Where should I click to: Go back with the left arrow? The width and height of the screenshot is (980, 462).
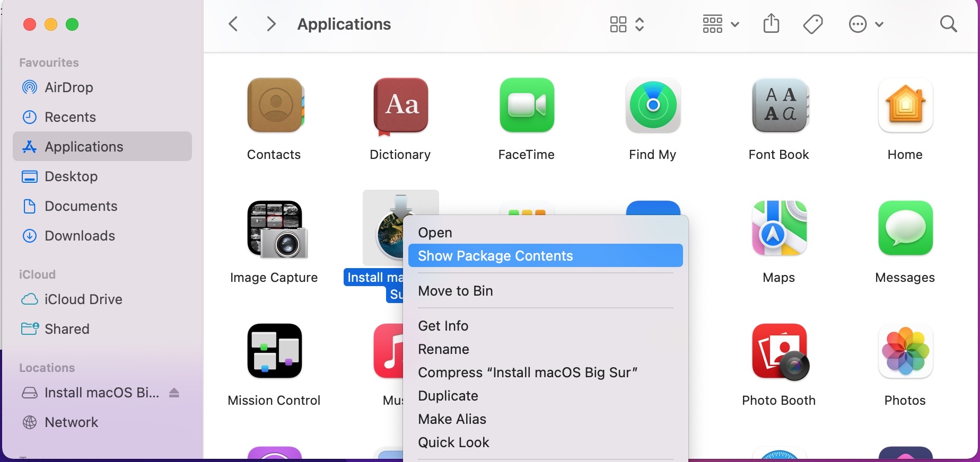click(233, 24)
